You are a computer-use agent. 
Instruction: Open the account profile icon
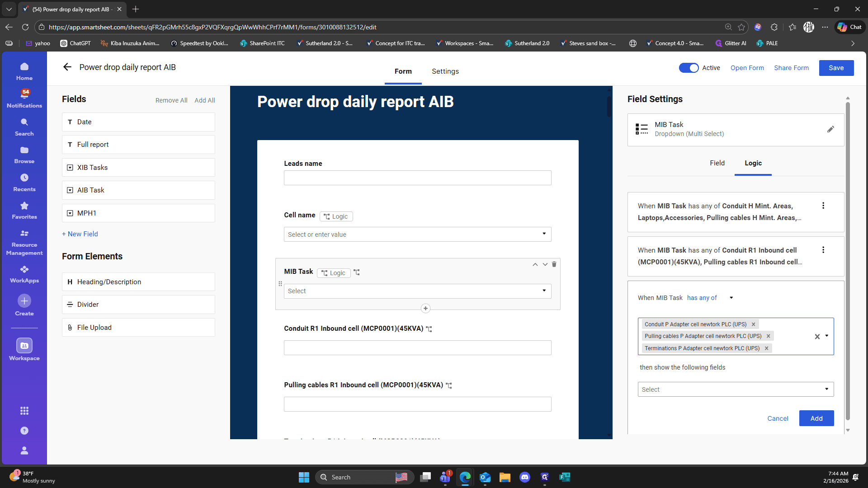tap(24, 450)
